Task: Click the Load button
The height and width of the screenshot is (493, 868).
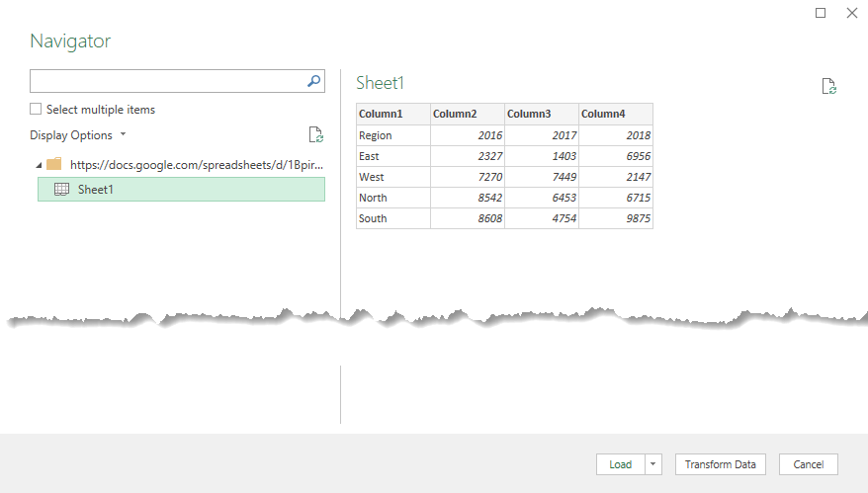Action: click(621, 464)
